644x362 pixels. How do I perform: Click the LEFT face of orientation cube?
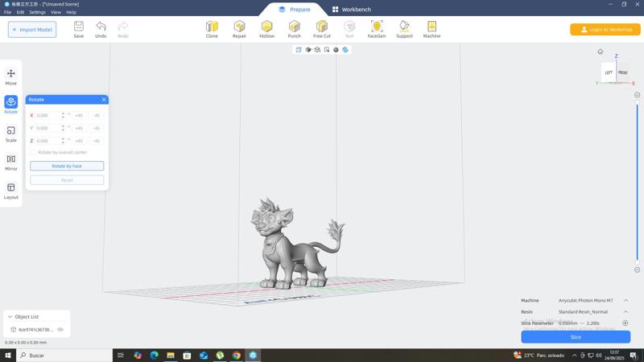(609, 72)
